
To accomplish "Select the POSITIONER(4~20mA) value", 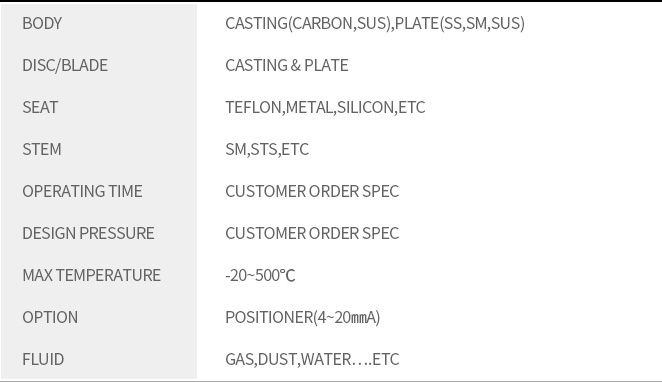I will [x=303, y=317].
